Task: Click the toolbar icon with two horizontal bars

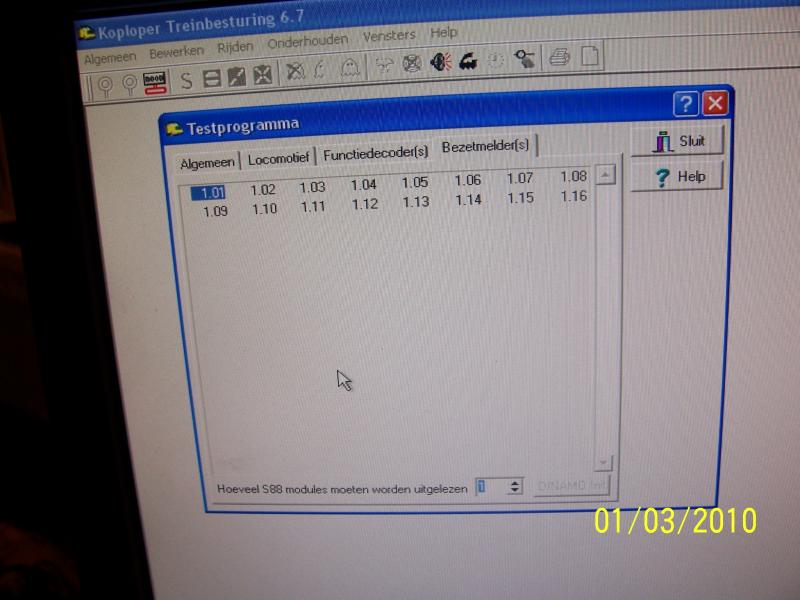Action: (211, 79)
